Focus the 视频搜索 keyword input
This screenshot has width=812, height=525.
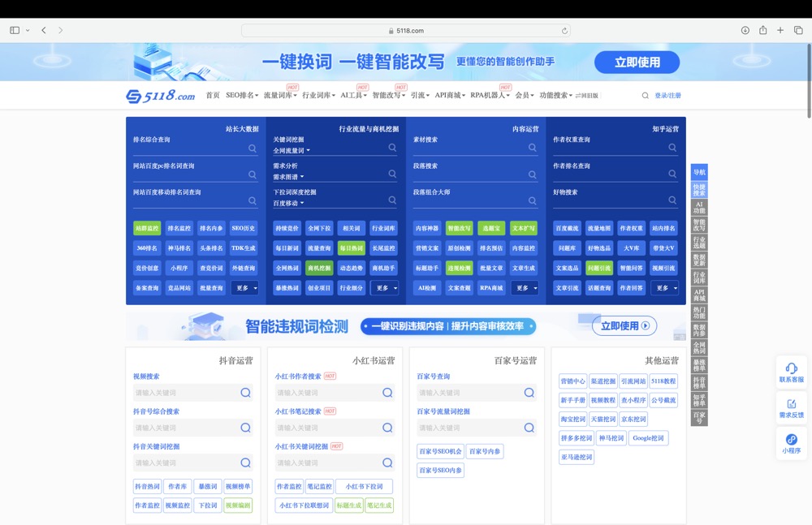pos(192,393)
